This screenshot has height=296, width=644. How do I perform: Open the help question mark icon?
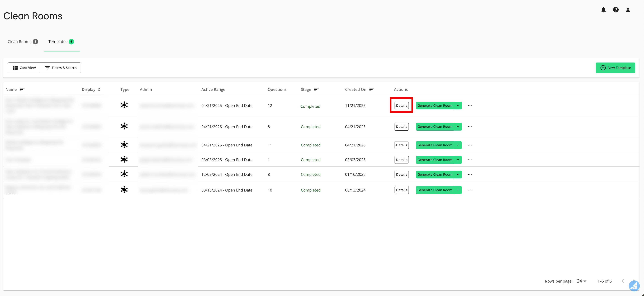click(x=616, y=10)
